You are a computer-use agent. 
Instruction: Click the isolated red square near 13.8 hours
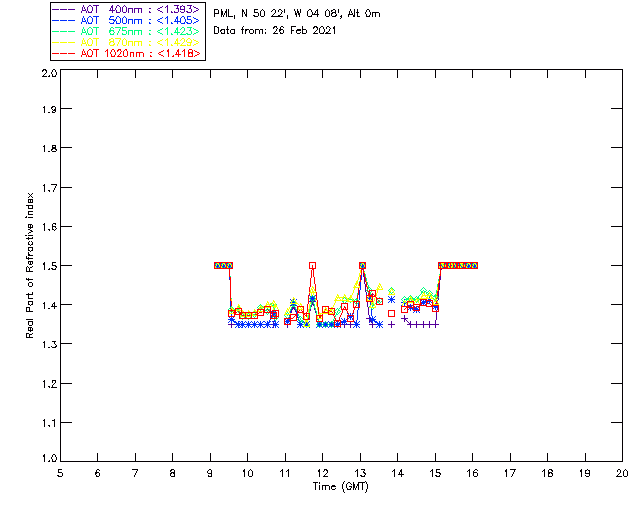click(391, 314)
